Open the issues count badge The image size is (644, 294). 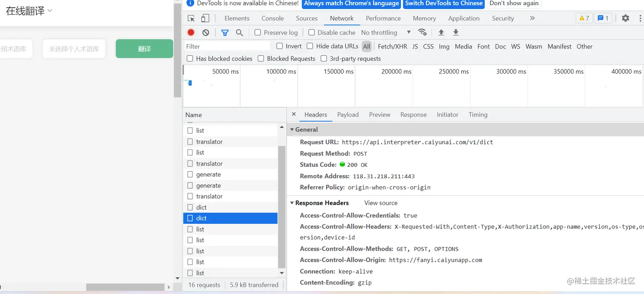point(603,18)
